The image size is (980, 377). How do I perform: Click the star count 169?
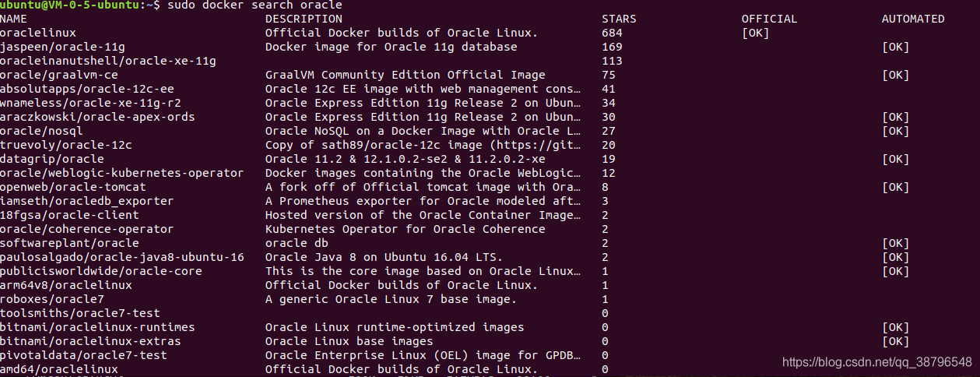click(x=612, y=47)
